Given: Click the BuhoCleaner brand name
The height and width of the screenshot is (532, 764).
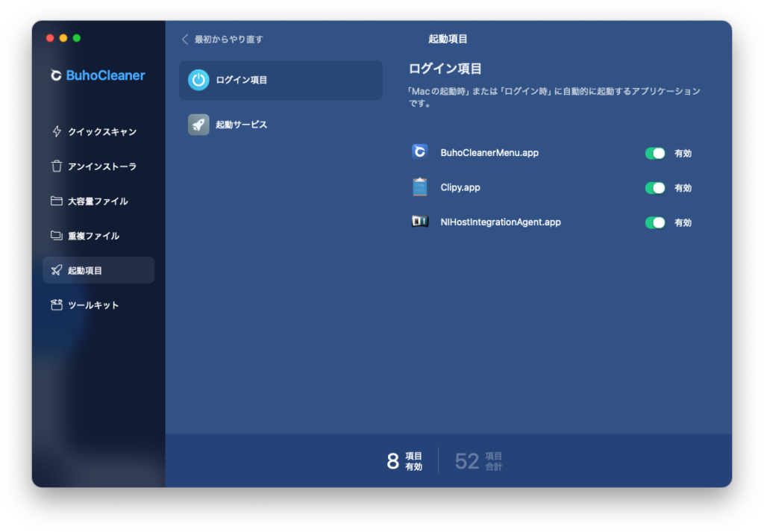Looking at the screenshot, I should [105, 75].
